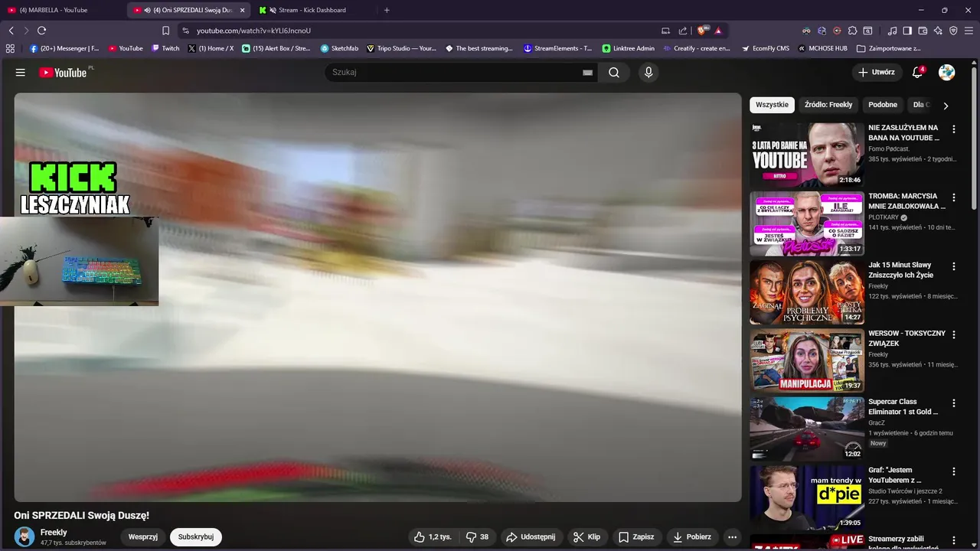Start voice search with the microphone
The image size is (980, 551).
click(648, 73)
